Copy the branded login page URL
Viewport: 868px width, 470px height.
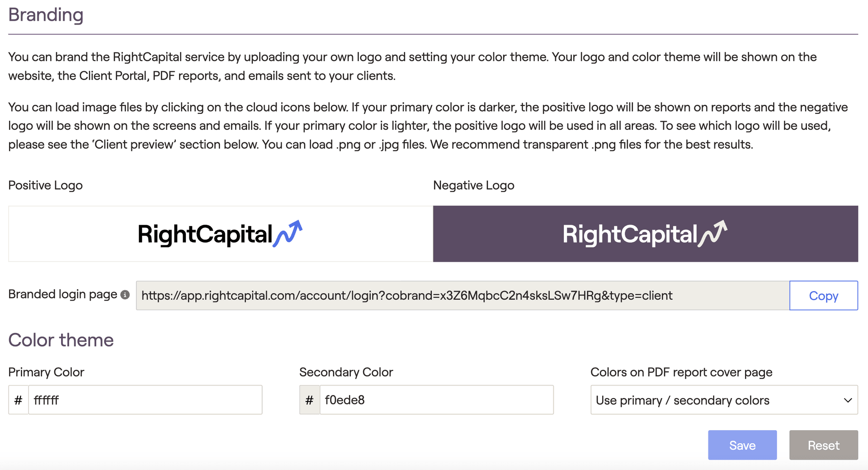[x=823, y=296]
